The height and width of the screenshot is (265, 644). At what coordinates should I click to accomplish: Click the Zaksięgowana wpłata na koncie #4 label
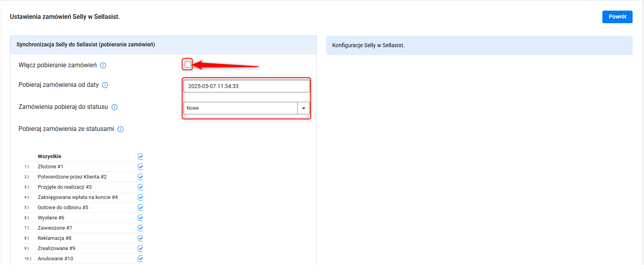(x=78, y=197)
